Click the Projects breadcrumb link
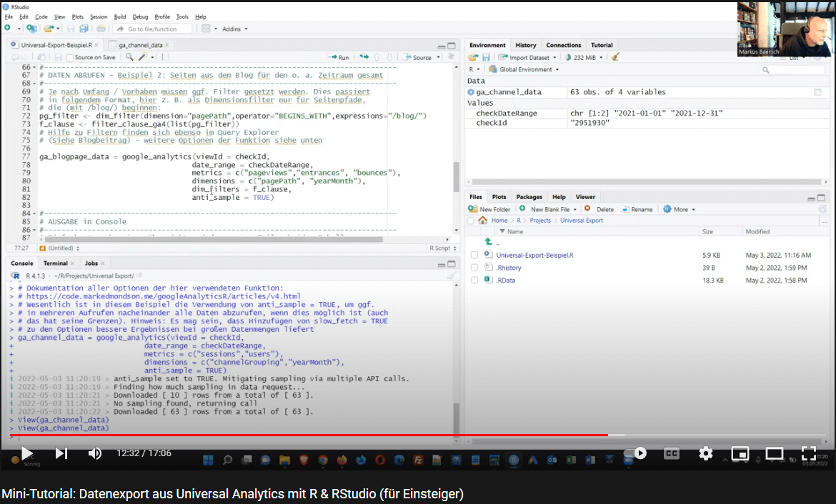836x504 pixels. pyautogui.click(x=540, y=221)
